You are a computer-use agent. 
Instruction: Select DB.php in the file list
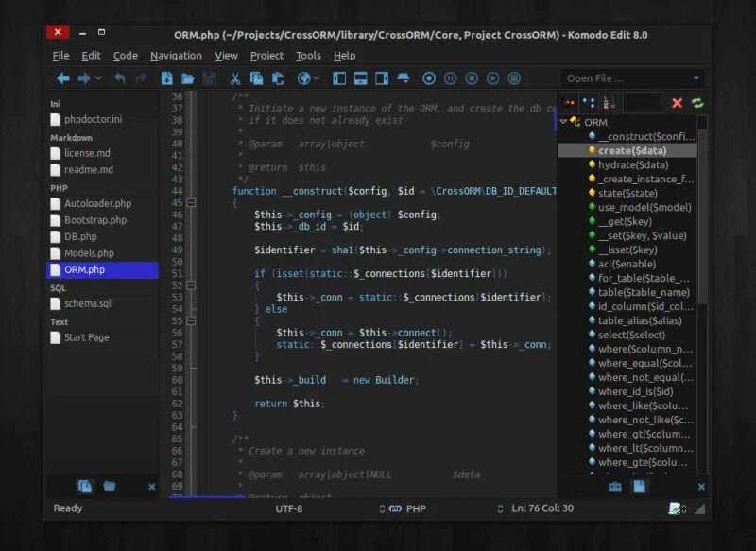pyautogui.click(x=102, y=236)
